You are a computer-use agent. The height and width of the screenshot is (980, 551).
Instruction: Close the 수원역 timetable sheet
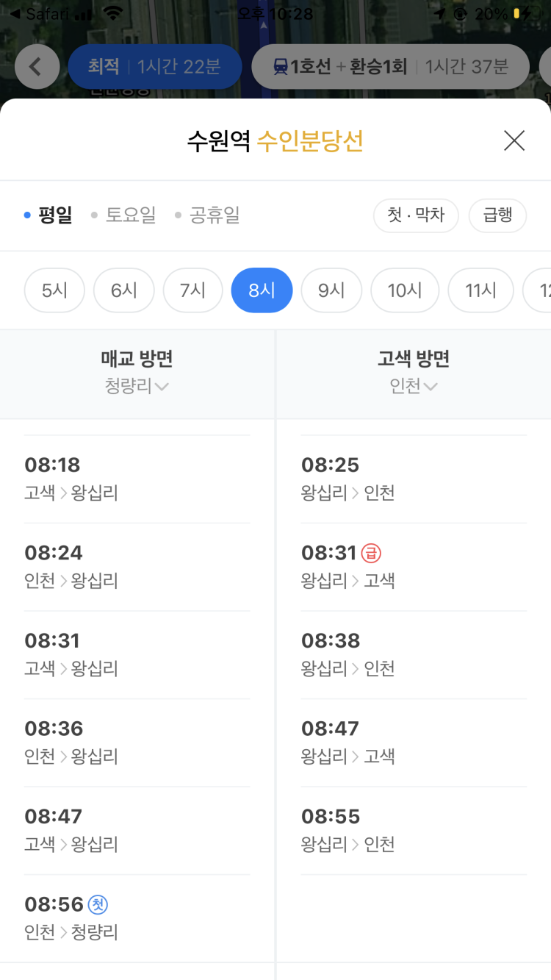(x=514, y=140)
